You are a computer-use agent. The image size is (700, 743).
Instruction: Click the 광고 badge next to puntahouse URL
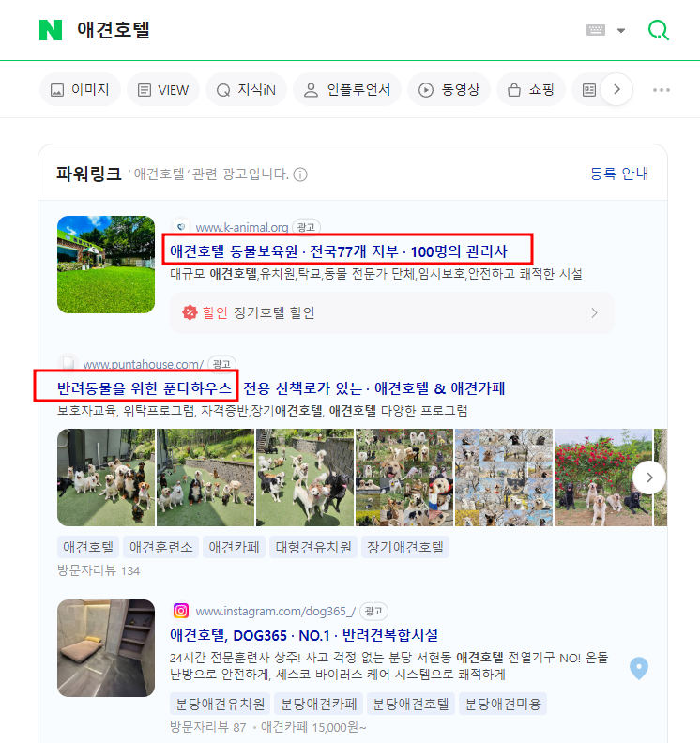[221, 364]
